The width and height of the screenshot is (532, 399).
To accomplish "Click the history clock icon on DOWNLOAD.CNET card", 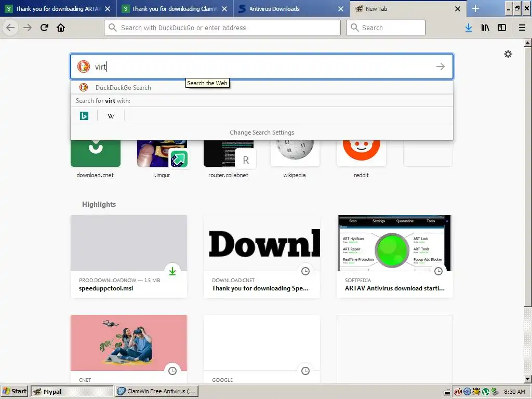I will 305,271.
